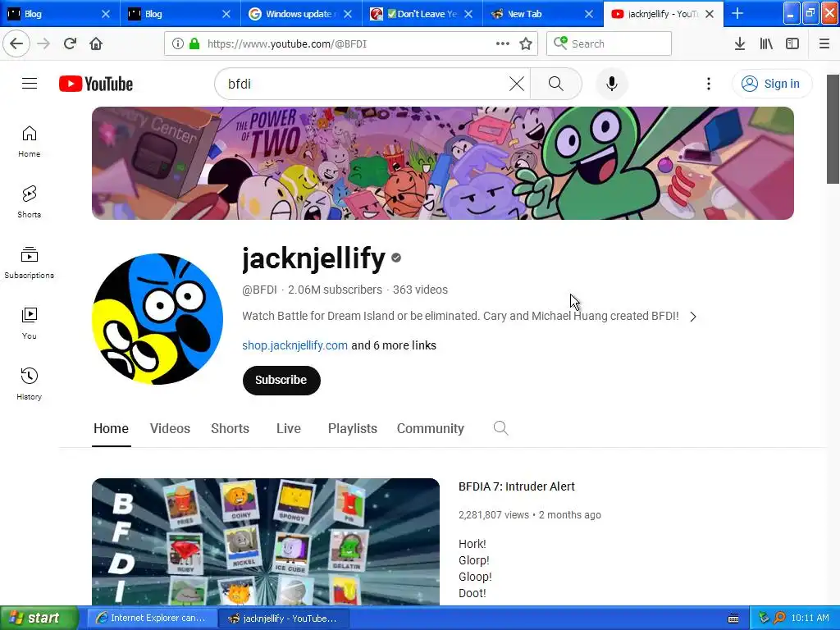This screenshot has width=840, height=630.
Task: Open a new tab with plus button
Action: [737, 13]
